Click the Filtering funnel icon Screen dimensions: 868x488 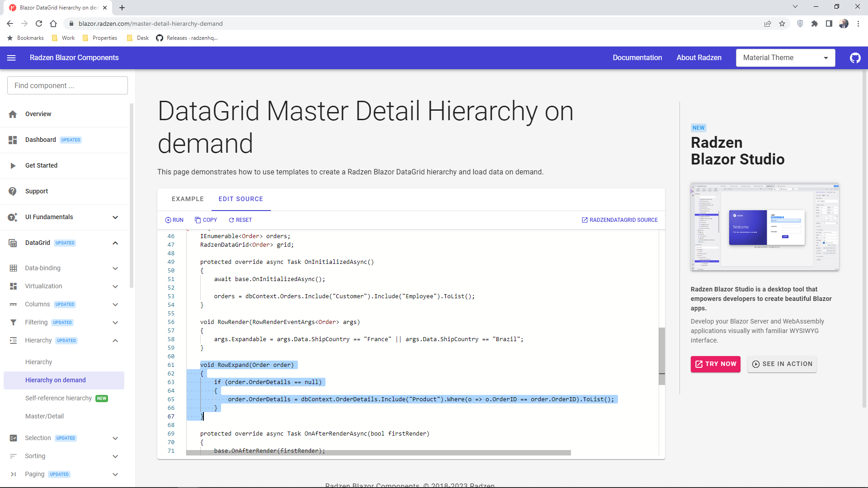click(13, 323)
